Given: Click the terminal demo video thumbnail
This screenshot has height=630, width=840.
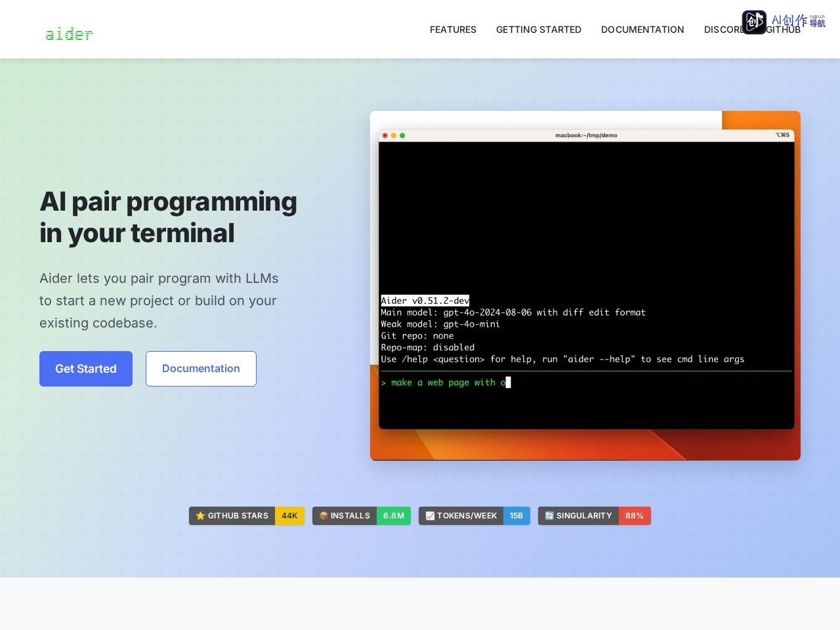Looking at the screenshot, I should (x=585, y=285).
